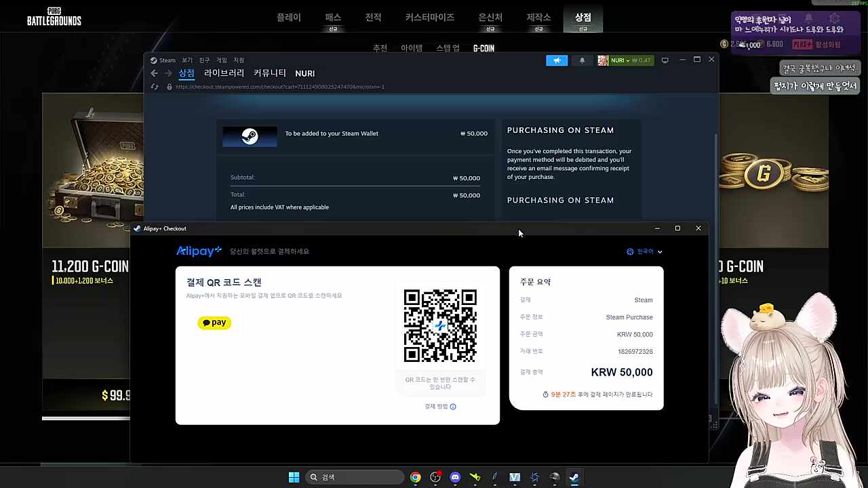Click the KakaoPay payment logo
This screenshot has height=488, width=868.
214,323
